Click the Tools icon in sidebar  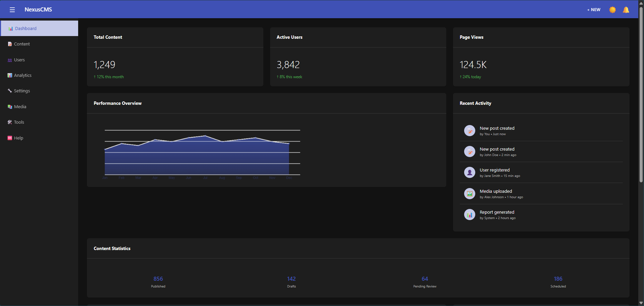pyautogui.click(x=10, y=122)
